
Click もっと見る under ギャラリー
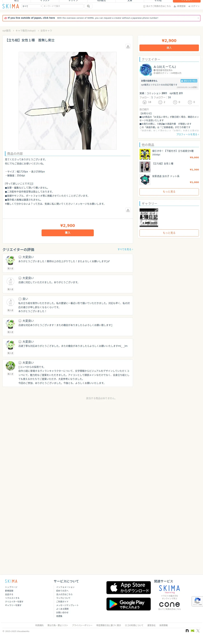click(169, 233)
